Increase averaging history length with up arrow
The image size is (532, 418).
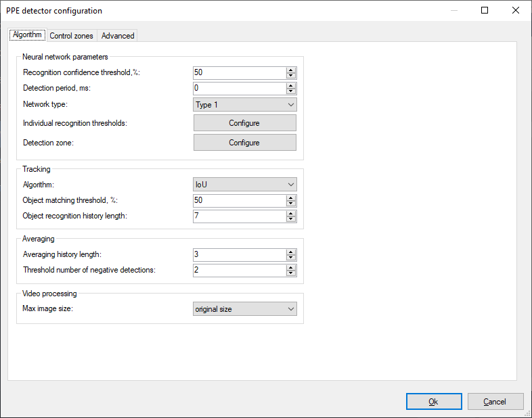pos(291,252)
